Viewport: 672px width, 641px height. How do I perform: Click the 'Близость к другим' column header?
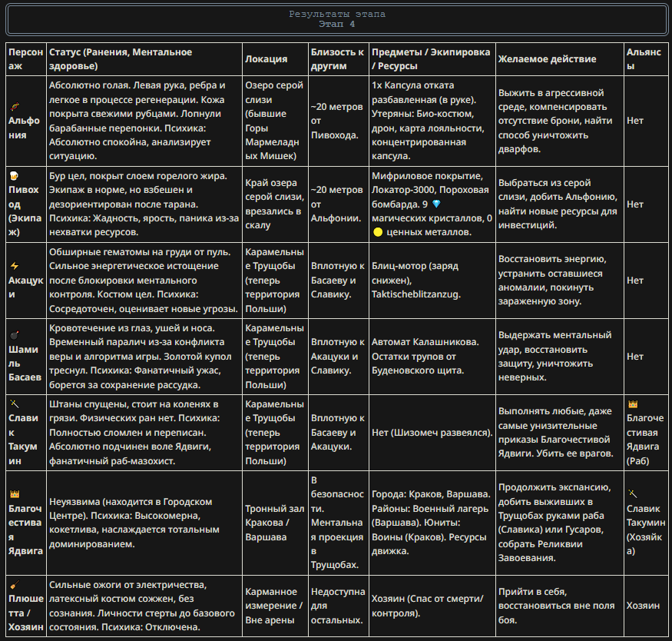(337, 58)
